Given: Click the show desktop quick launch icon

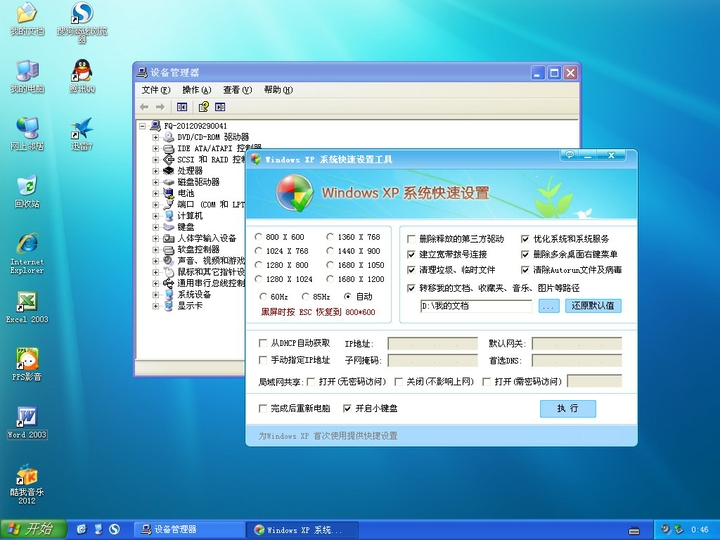Looking at the screenshot, I should click(x=98, y=529).
